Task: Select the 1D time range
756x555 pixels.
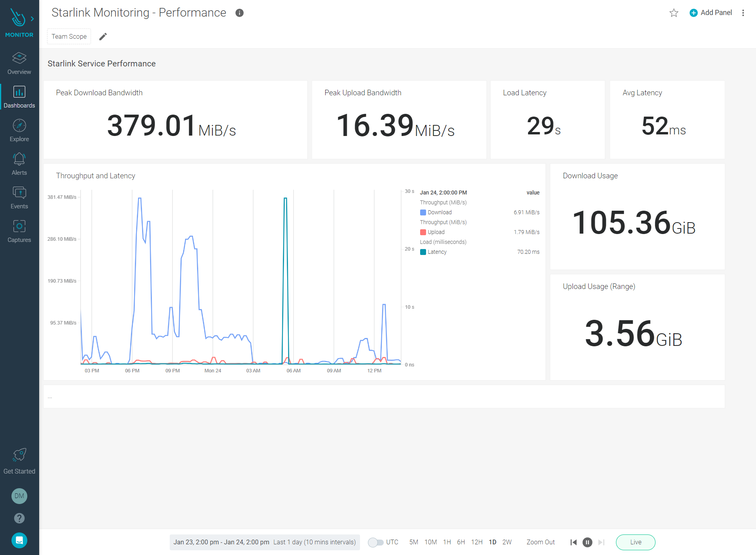Action: pos(493,542)
